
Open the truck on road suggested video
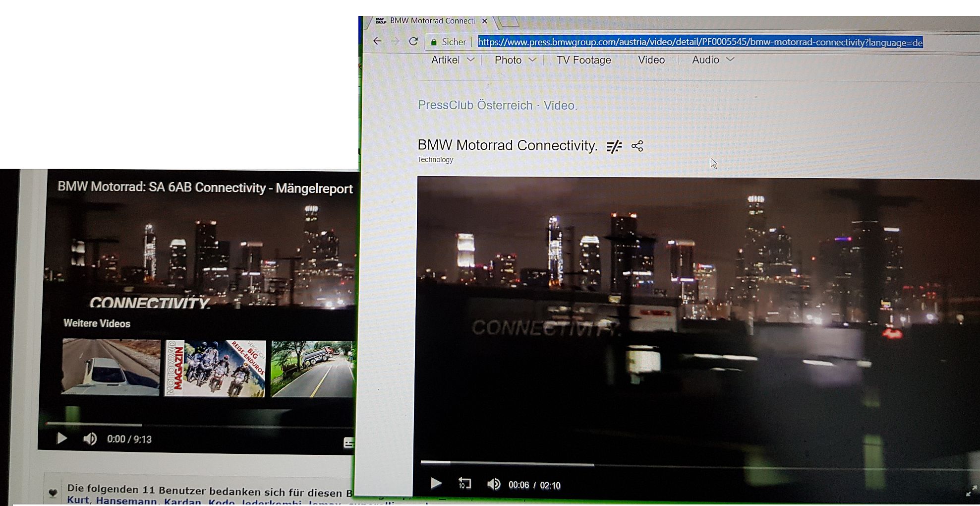(x=313, y=369)
